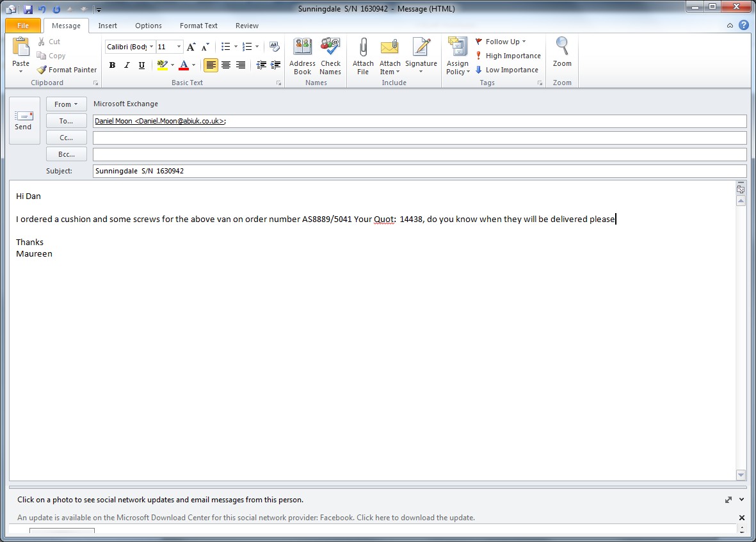Screen dimensions: 756x542
Task: Open the highlight color dropdown arrow
Action: (x=173, y=65)
